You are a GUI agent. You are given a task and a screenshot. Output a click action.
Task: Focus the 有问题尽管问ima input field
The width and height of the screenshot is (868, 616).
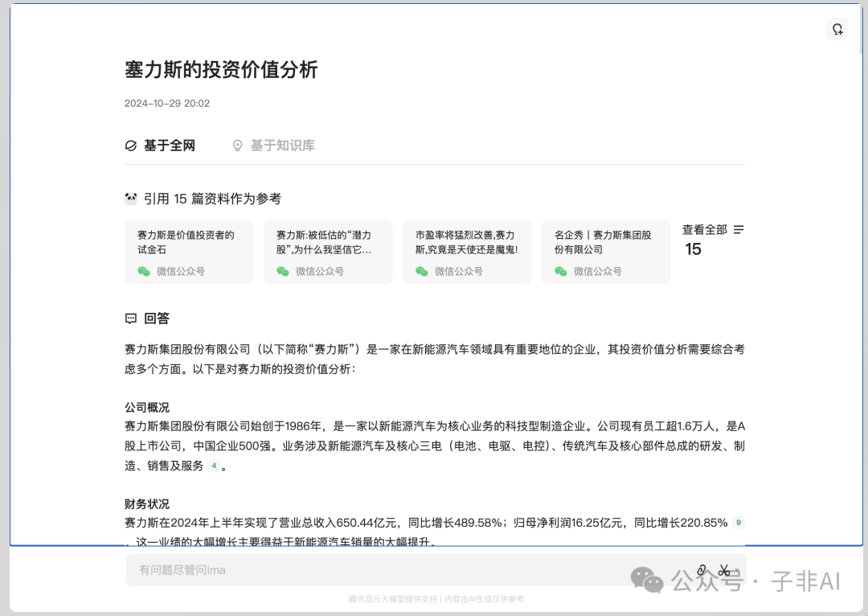click(436, 570)
